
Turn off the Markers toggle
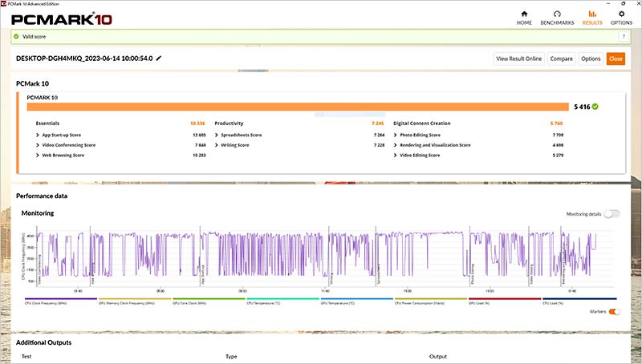coord(614,312)
